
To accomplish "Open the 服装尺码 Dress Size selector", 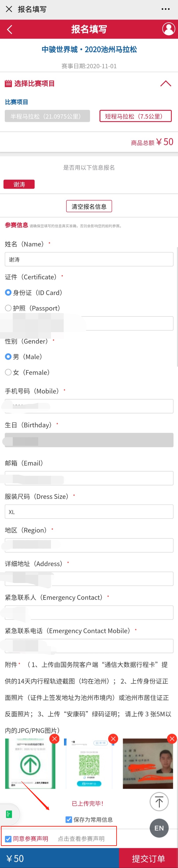I will 89,512.
